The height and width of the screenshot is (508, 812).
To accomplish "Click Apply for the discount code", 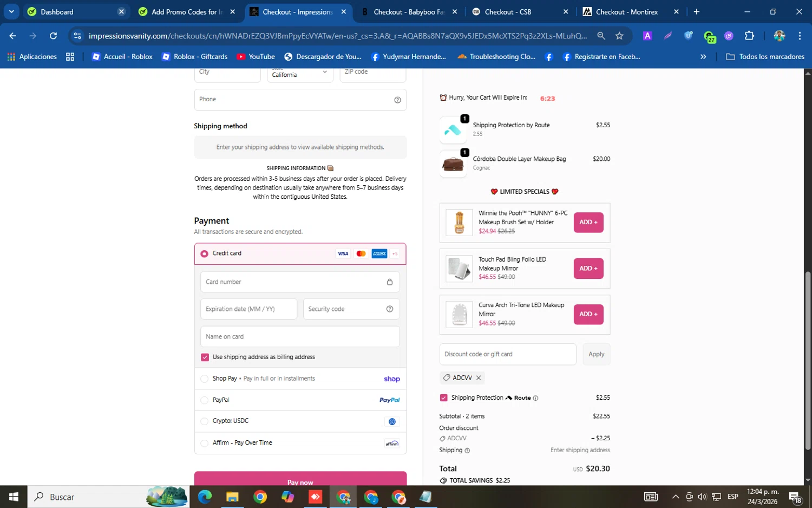I will (x=597, y=354).
